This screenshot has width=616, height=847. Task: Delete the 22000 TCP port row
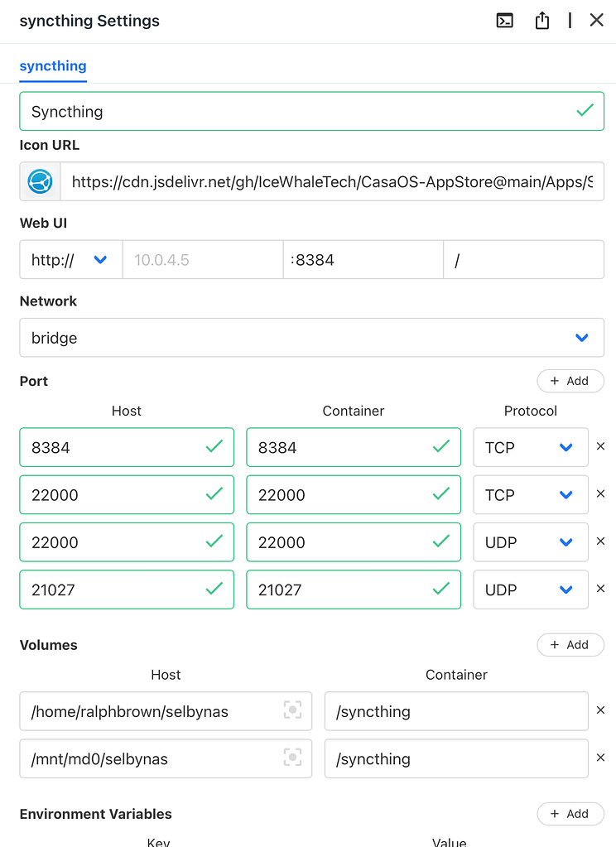600,494
